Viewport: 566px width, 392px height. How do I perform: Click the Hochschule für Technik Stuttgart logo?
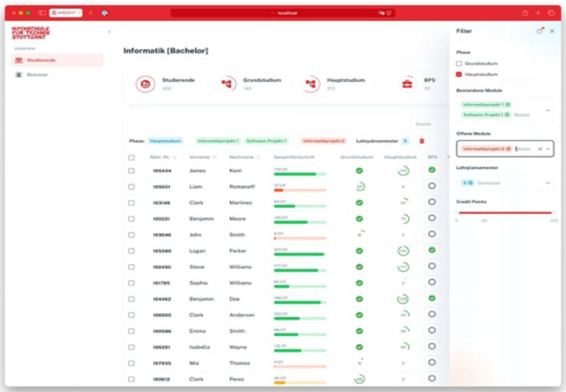(31, 33)
